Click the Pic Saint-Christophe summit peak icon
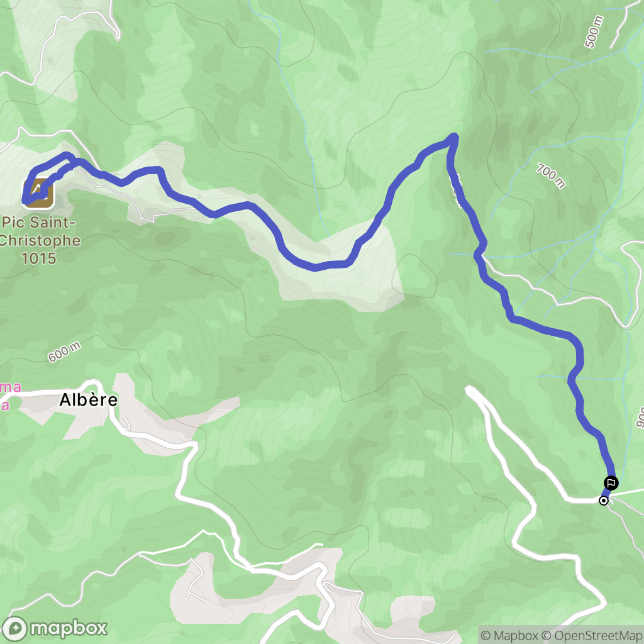The height and width of the screenshot is (644, 644). click(40, 193)
